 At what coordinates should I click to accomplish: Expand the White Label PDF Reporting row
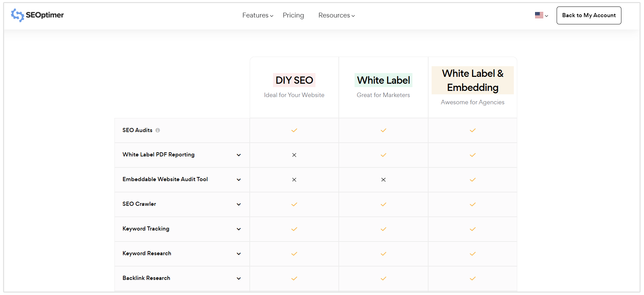click(x=239, y=155)
